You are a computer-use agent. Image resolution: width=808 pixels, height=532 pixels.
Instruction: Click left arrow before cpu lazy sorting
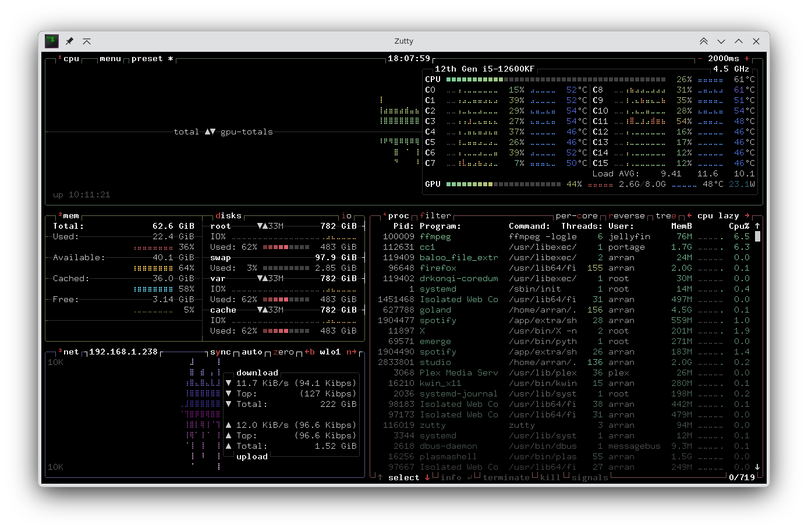[689, 215]
